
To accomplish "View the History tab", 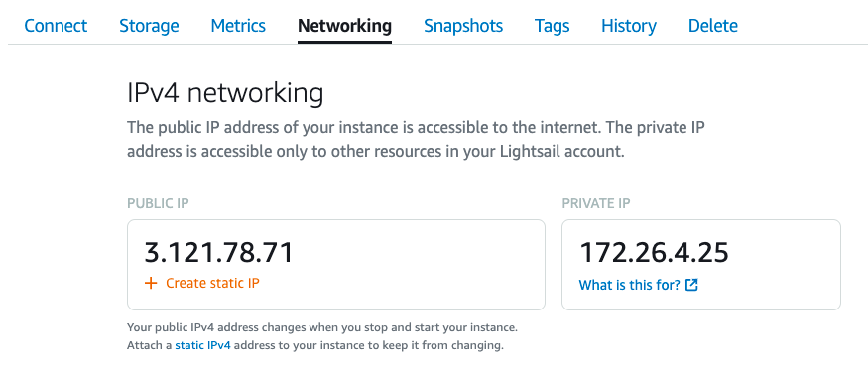I will (629, 26).
